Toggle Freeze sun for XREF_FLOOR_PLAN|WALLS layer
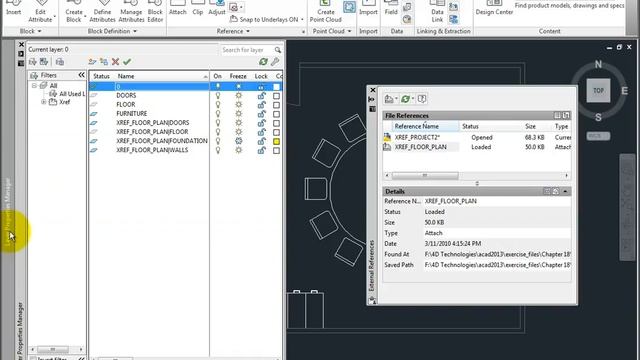 238,150
